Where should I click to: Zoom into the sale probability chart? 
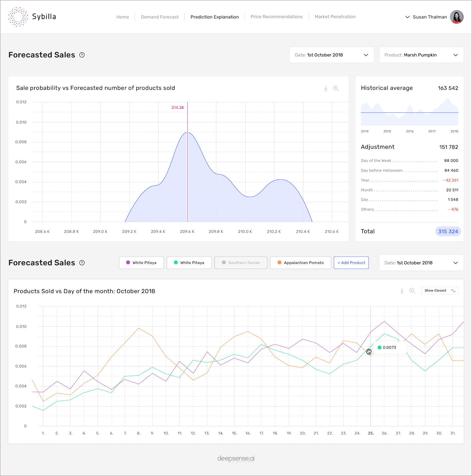(x=336, y=88)
